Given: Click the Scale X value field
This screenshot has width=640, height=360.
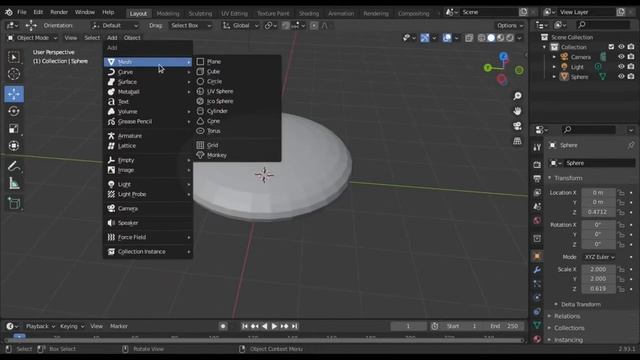Looking at the screenshot, I should [598, 269].
